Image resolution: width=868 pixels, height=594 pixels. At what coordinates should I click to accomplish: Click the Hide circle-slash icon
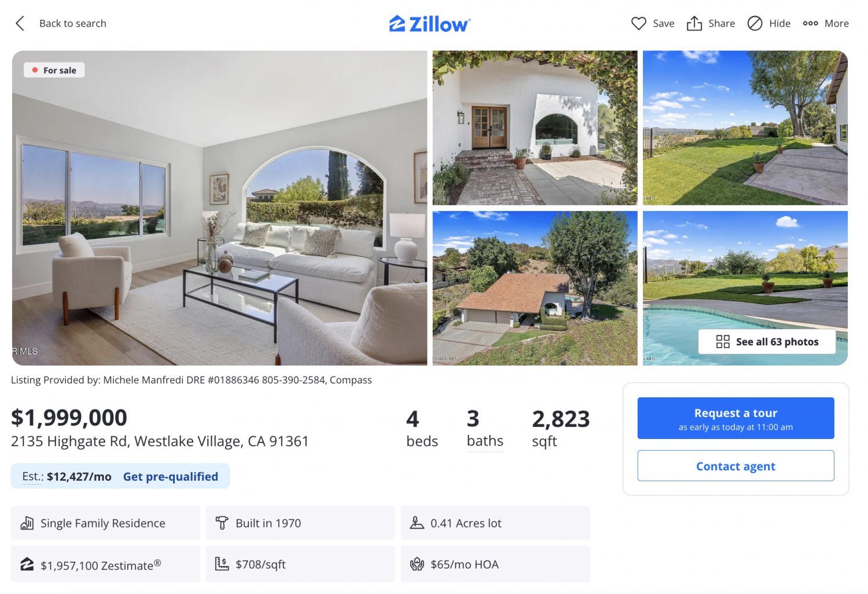755,23
